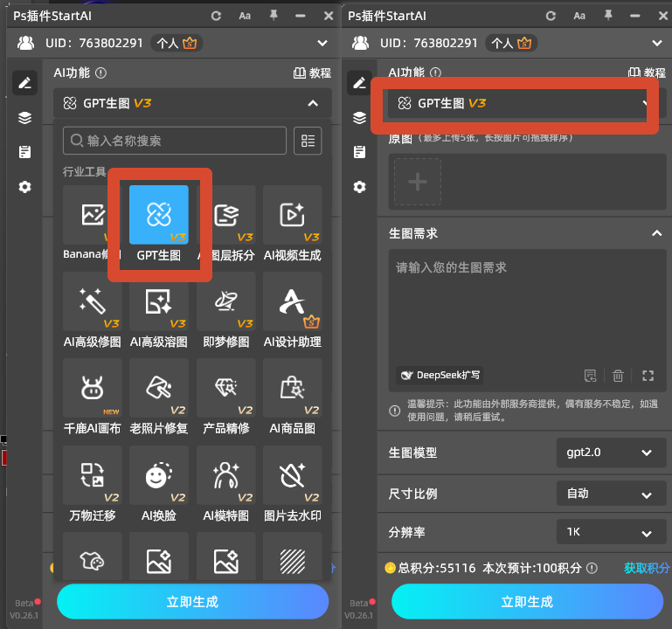This screenshot has width=672, height=629.
Task: Click the Aa font size icon in right panel
Action: 579,17
